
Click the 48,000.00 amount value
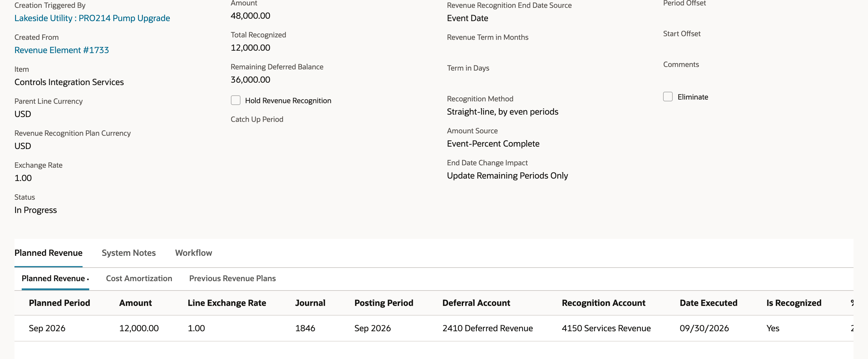pyautogui.click(x=250, y=16)
